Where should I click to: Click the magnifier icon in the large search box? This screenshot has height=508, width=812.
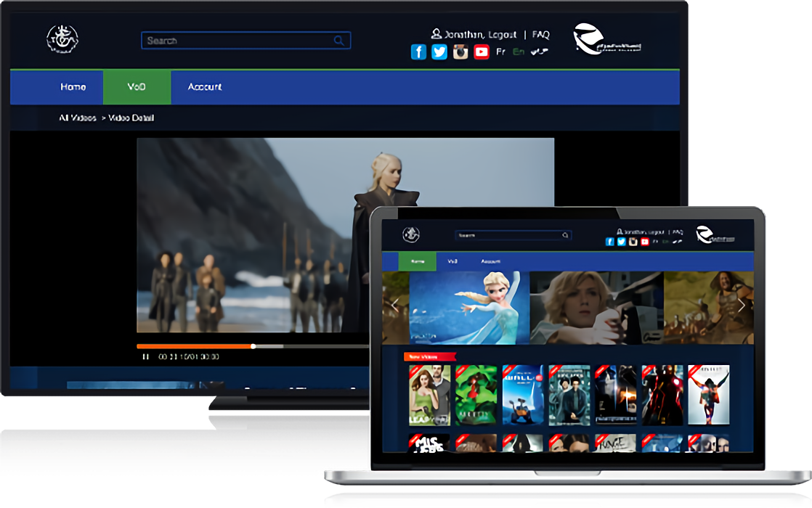(x=339, y=41)
